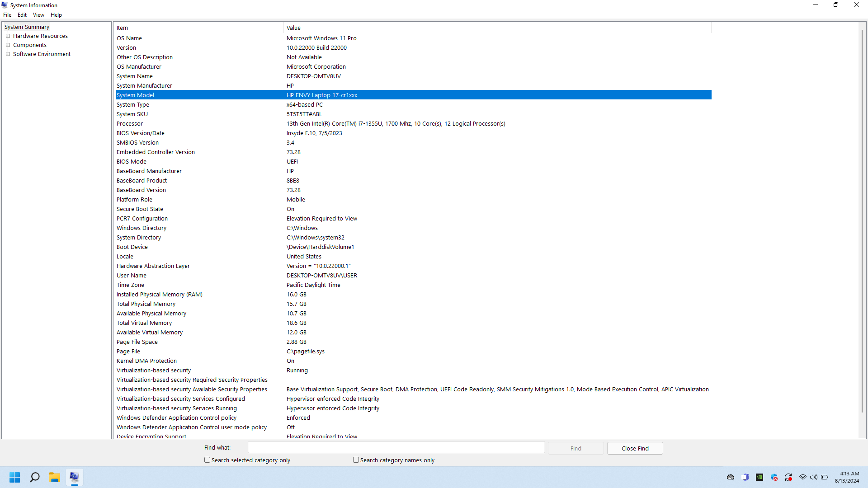This screenshot has height=488, width=868.
Task: Select the User Name row
Action: (413, 276)
